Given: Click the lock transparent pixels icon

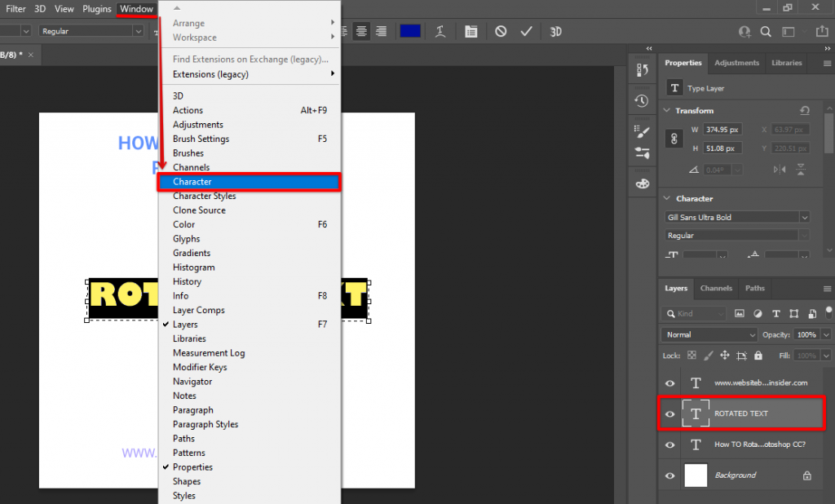Looking at the screenshot, I should pyautogui.click(x=691, y=355).
